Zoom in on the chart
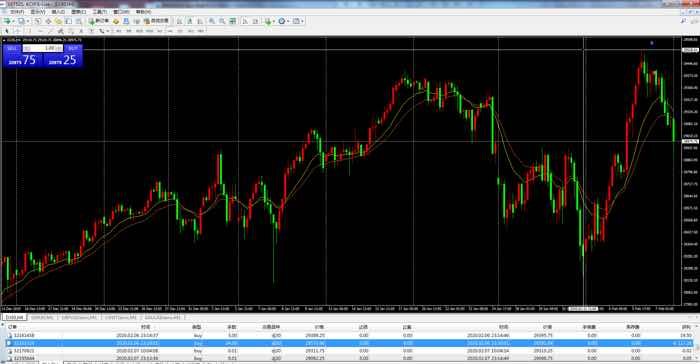This screenshot has width=700, height=364. click(x=212, y=21)
